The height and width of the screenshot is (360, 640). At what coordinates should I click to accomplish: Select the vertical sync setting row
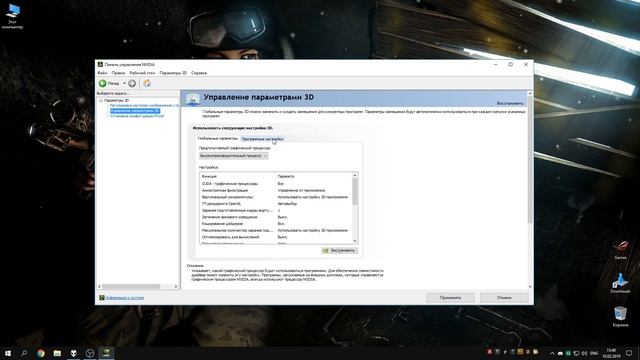(x=276, y=197)
